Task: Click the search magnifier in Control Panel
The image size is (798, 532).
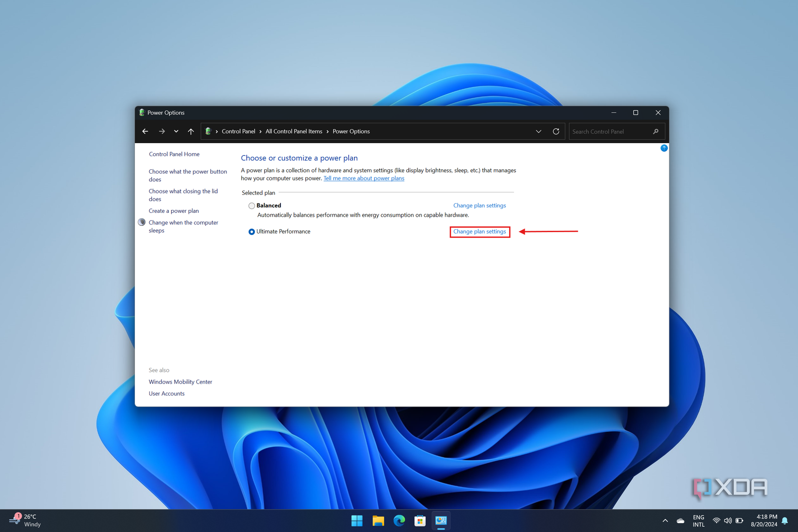Action: coord(656,131)
